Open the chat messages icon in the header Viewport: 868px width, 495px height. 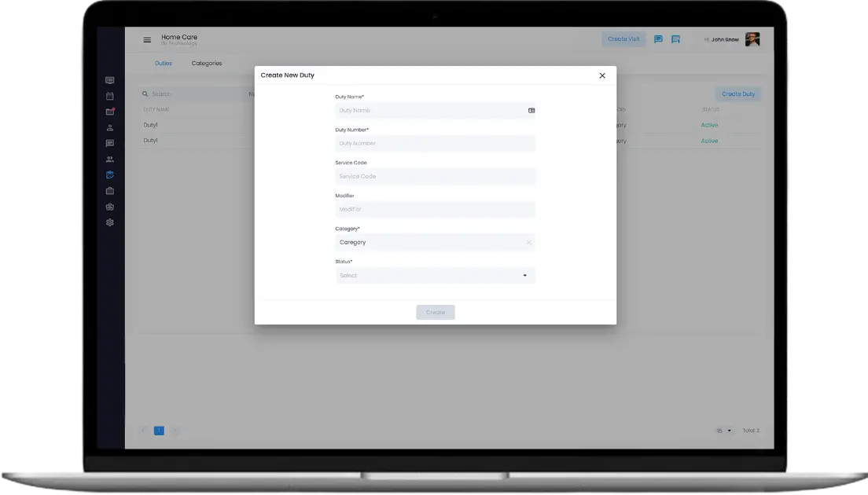658,39
